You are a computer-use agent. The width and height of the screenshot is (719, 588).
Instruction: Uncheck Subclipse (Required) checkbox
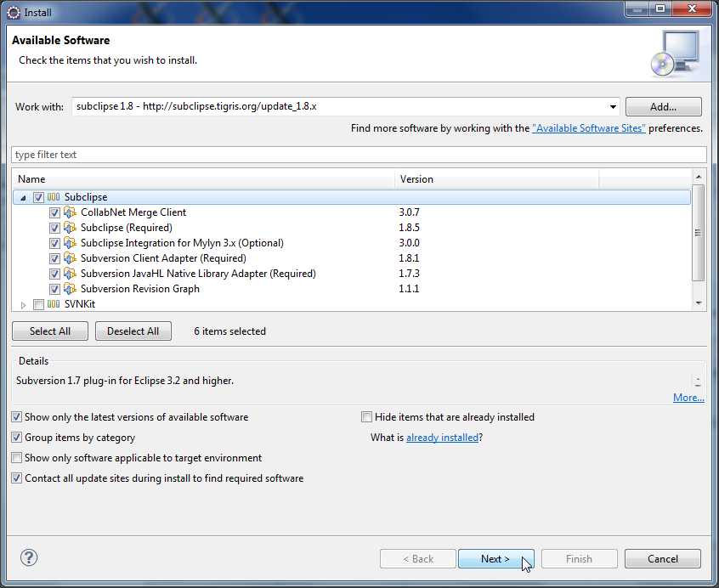coord(54,228)
